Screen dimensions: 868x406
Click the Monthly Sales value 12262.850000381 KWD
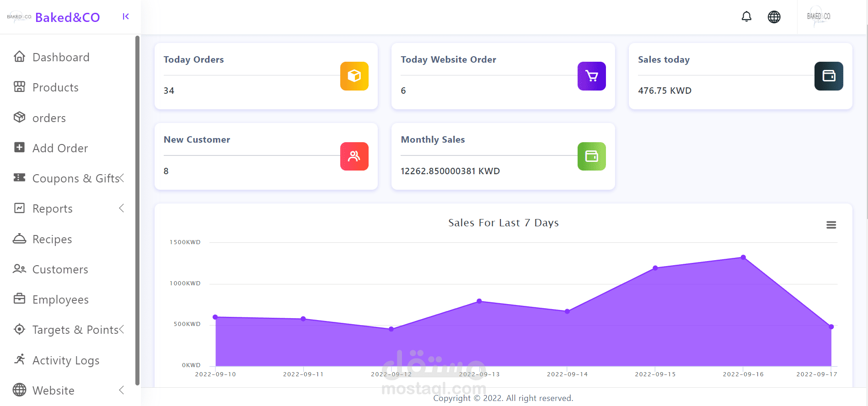[450, 171]
